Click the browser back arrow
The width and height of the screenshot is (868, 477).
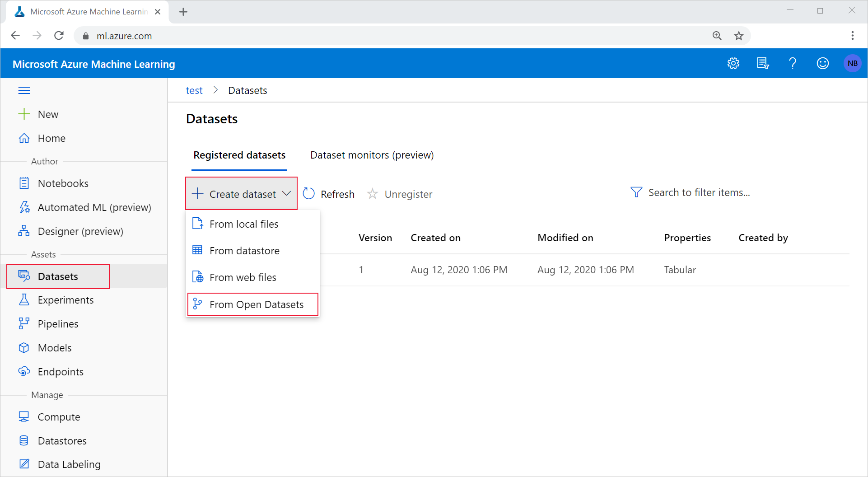(x=15, y=36)
